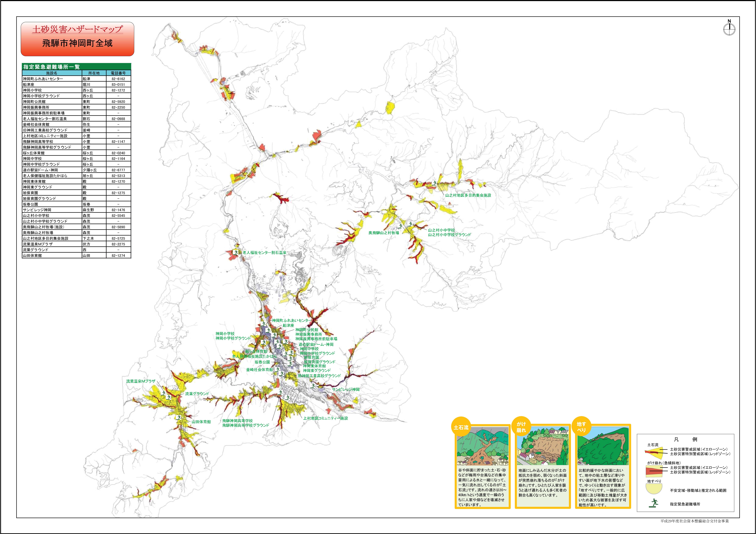Select 神岡町ふれあいセンター row in table
The width and height of the screenshot is (756, 534).
tap(76, 79)
